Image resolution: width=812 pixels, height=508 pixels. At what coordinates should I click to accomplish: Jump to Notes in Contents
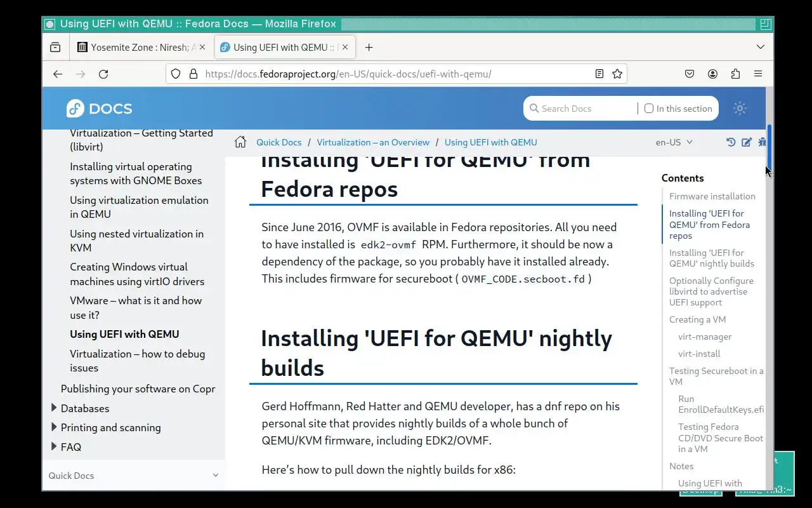point(681,466)
